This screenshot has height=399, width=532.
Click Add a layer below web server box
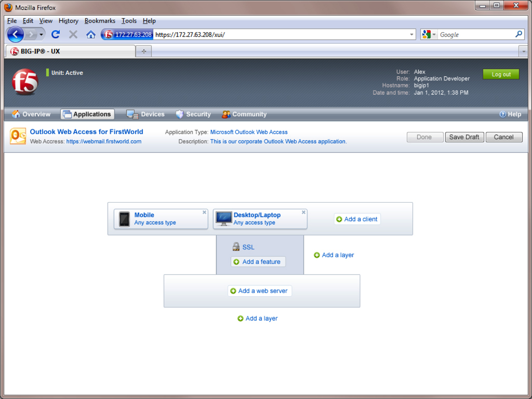pos(258,318)
